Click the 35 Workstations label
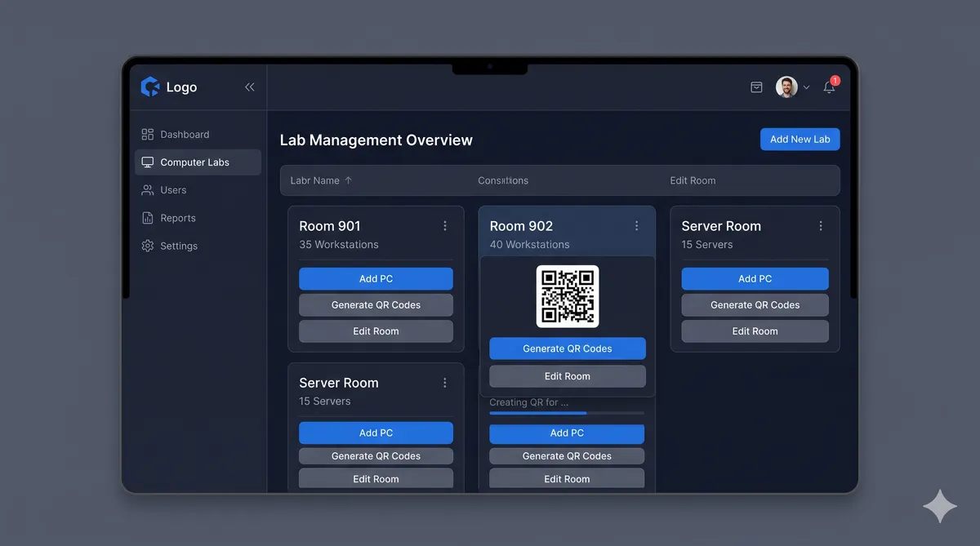 coord(339,245)
